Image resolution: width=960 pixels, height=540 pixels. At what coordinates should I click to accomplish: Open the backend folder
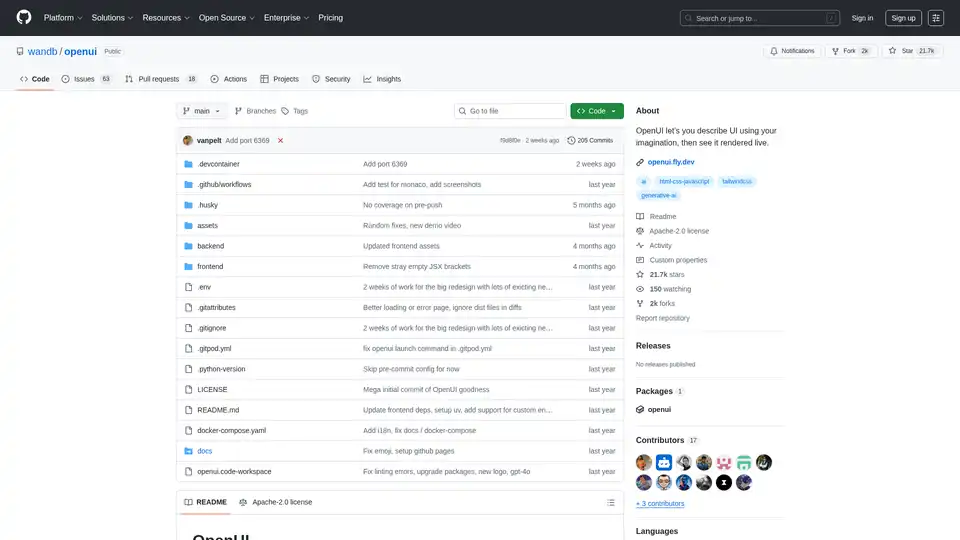click(210, 246)
